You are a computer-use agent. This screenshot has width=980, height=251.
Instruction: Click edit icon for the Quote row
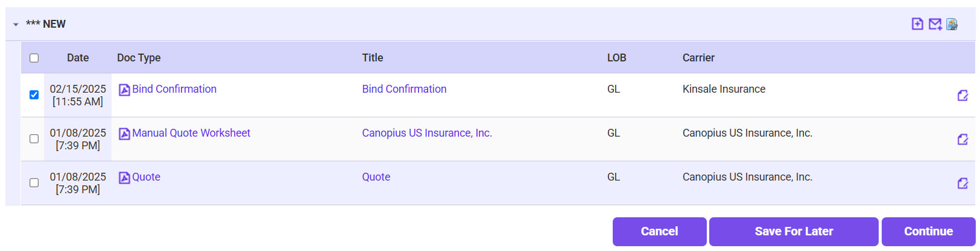pyautogui.click(x=963, y=183)
